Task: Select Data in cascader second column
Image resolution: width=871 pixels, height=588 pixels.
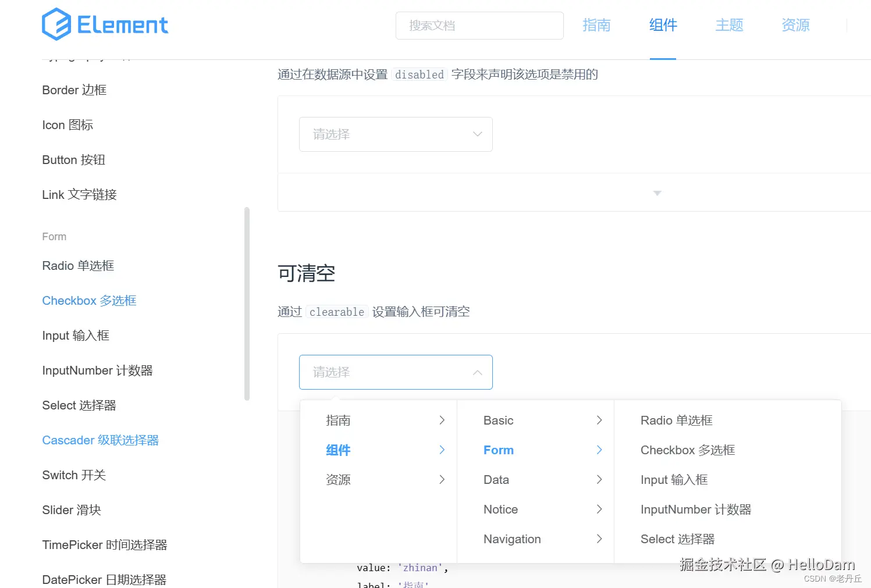Action: tap(496, 480)
